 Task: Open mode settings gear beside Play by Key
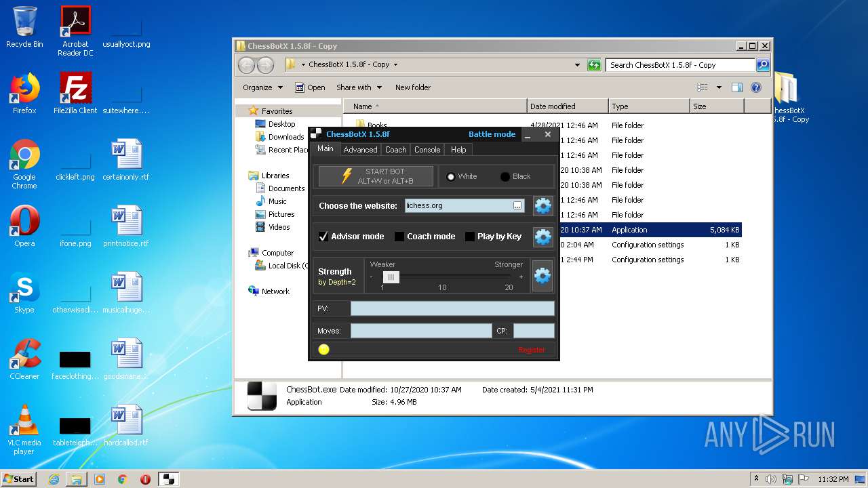[x=543, y=237]
